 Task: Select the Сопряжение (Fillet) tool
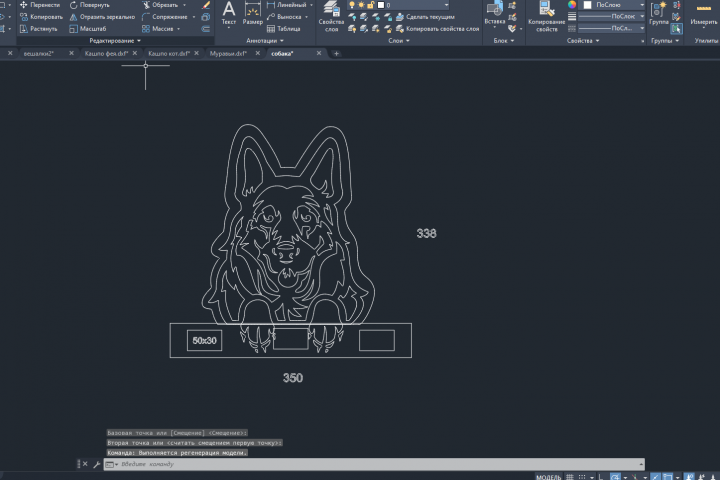tap(165, 17)
